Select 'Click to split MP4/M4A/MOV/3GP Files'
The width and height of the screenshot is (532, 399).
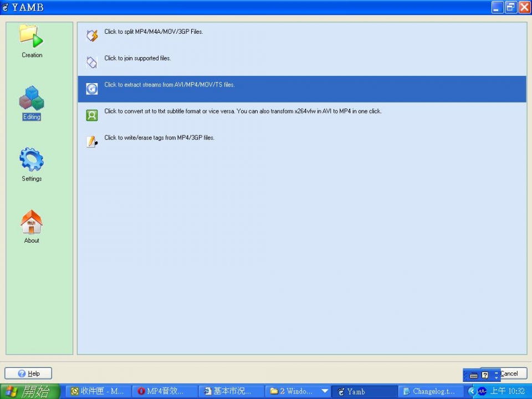coord(154,32)
